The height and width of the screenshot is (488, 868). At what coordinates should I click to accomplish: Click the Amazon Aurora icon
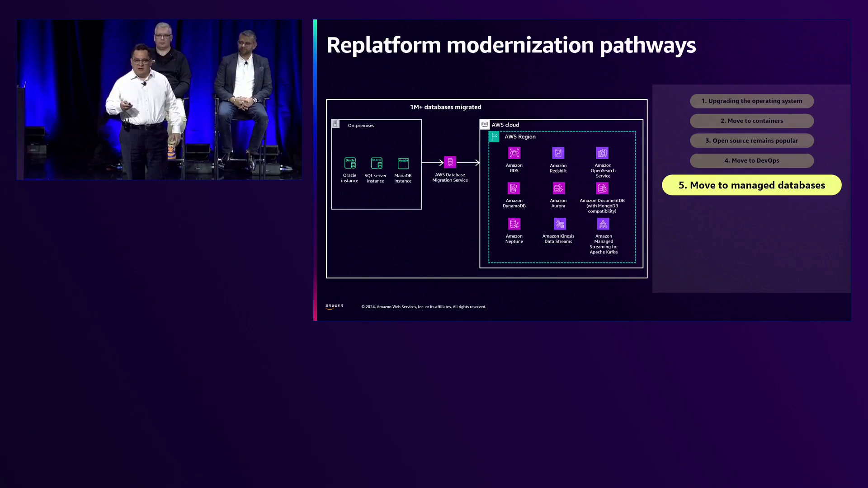[559, 188]
